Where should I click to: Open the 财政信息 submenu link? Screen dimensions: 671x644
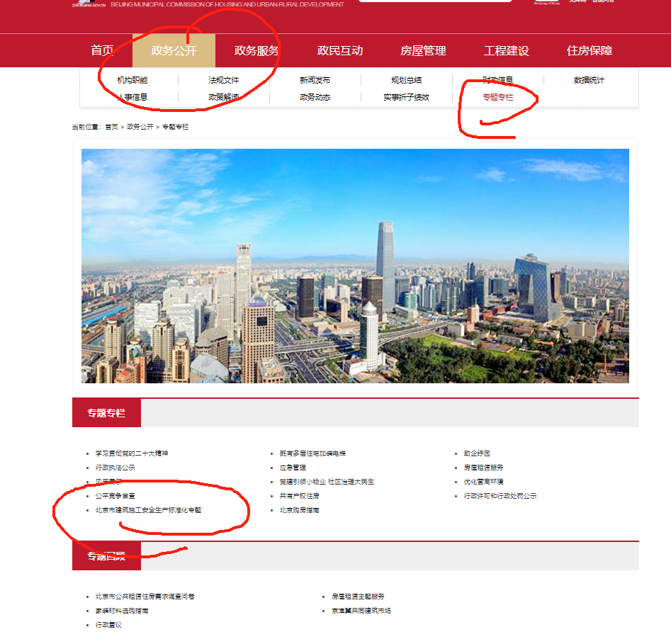pyautogui.click(x=497, y=79)
